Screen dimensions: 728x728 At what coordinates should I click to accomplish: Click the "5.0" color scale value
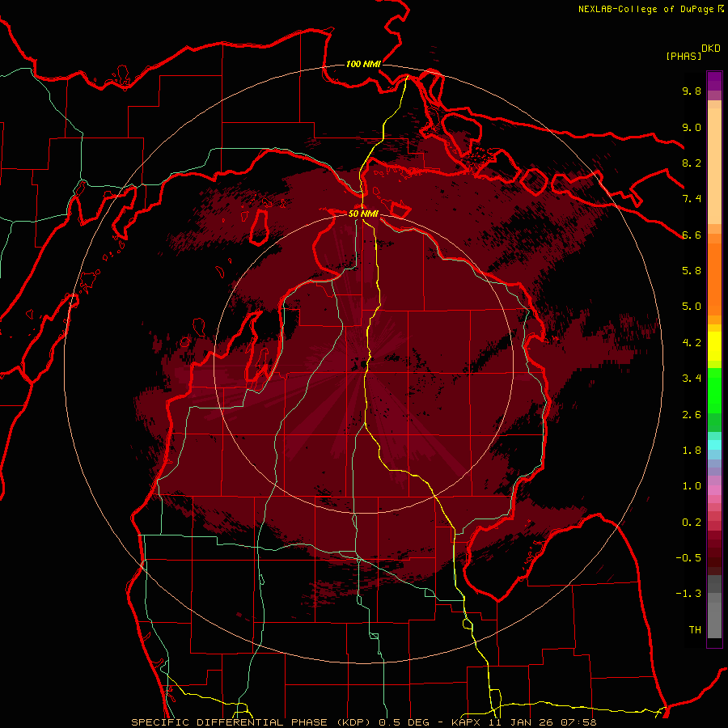[x=692, y=307]
